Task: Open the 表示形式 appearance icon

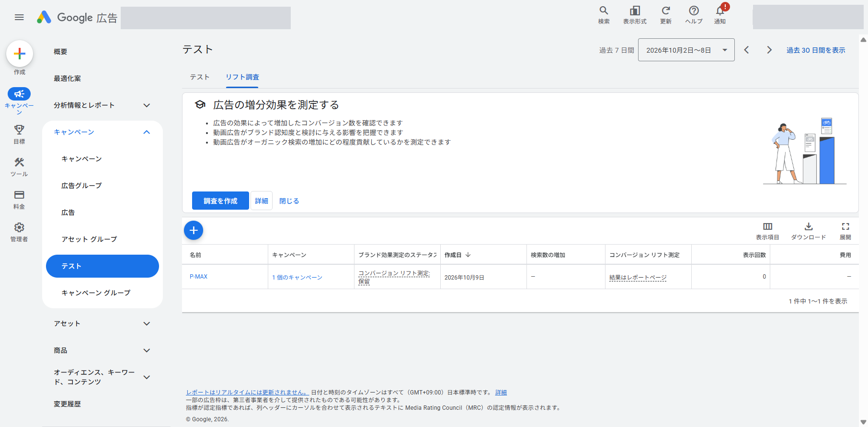Action: [635, 11]
